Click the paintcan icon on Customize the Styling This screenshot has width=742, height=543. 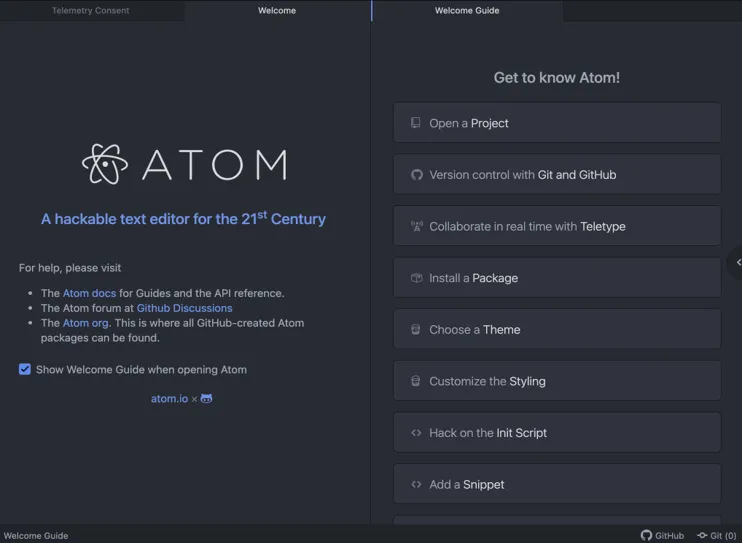coord(415,381)
